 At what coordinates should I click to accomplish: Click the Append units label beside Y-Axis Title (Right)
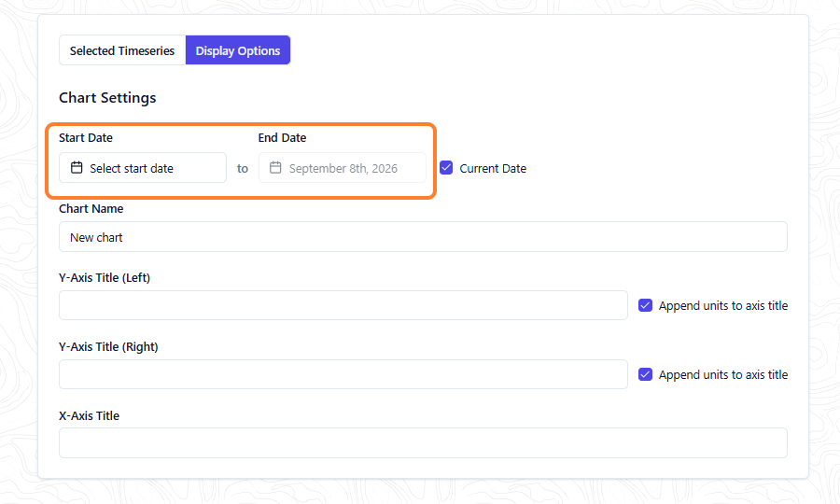point(723,374)
